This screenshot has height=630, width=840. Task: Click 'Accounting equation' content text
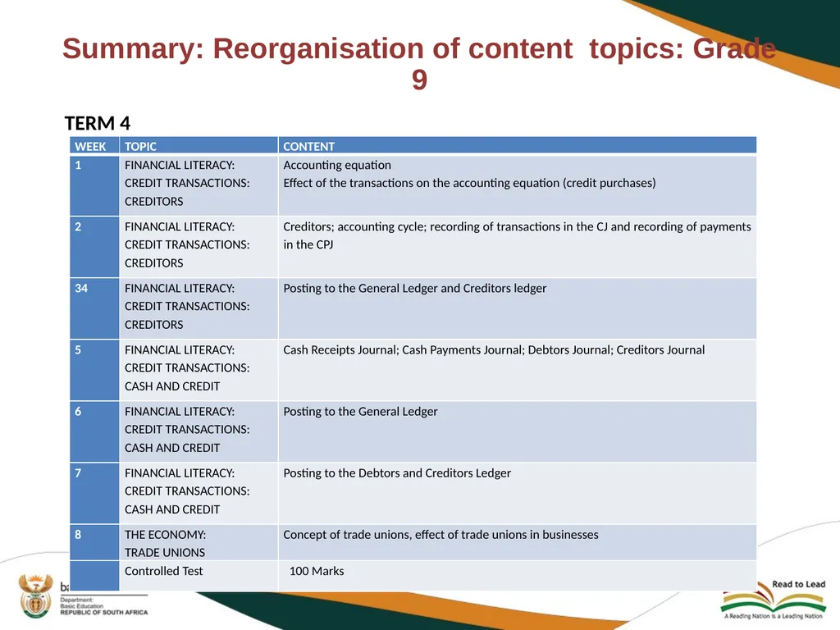click(337, 165)
